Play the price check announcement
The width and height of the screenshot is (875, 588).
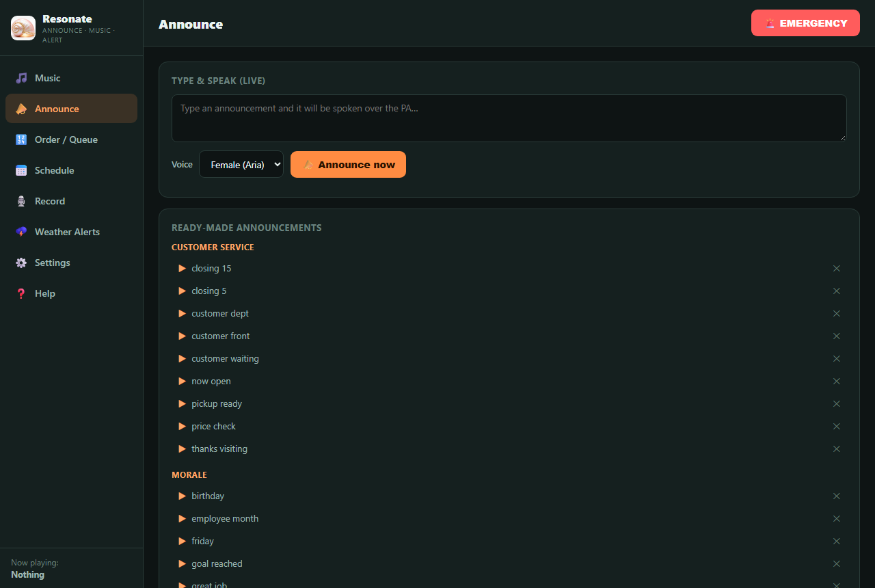183,426
